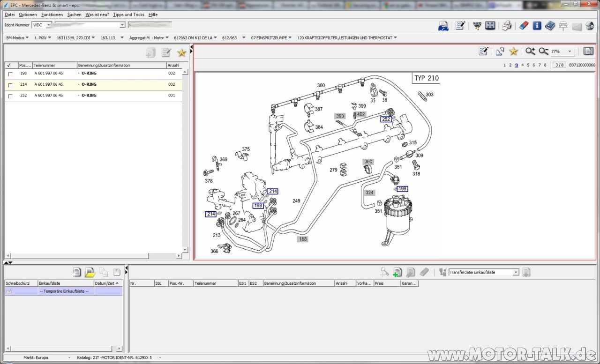
Task: Open the Transferdatei Einkaufsliste dropdown
Action: click(x=516, y=272)
